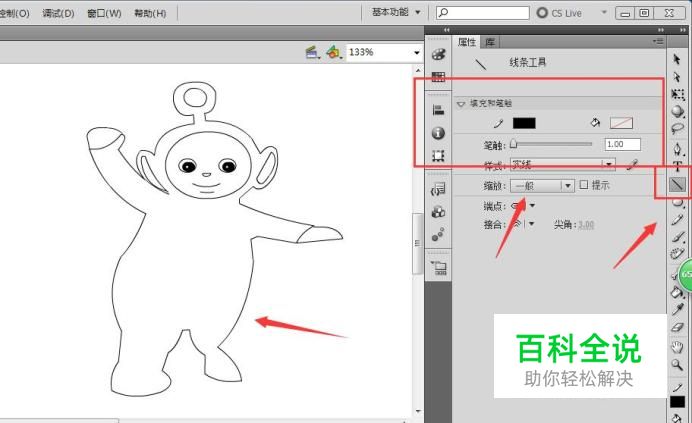Image resolution: width=692 pixels, height=423 pixels.
Task: Select the Line tool in toolbox
Action: (x=677, y=184)
